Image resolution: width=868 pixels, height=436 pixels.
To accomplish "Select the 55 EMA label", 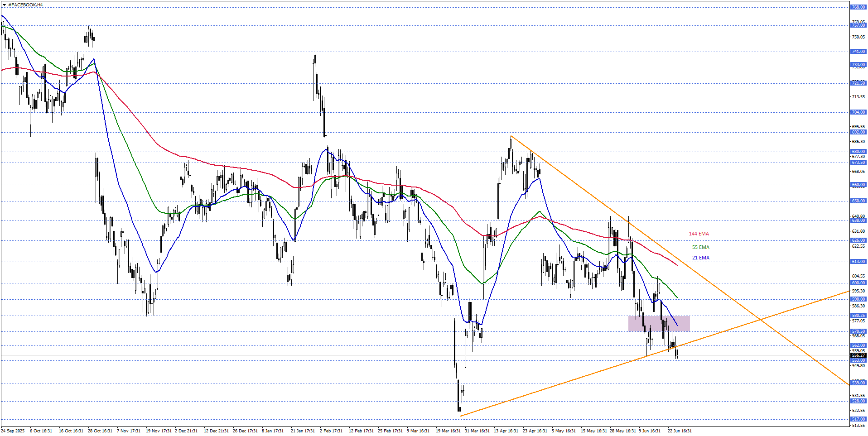I will tap(701, 247).
